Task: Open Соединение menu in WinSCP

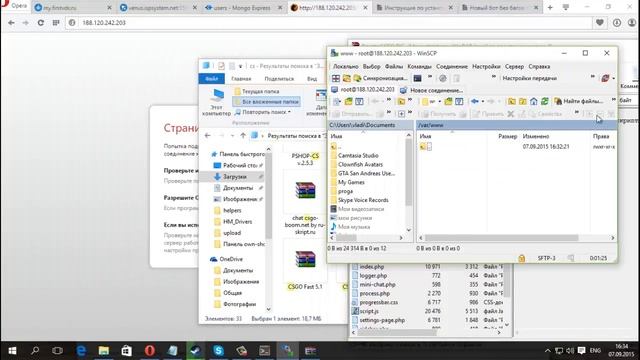Action: click(452, 67)
